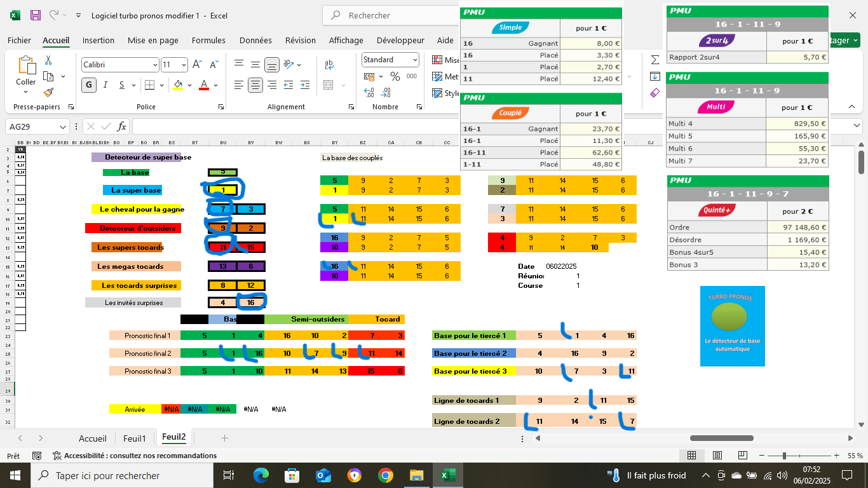Decrease font size with the smaller A
868x488 pixels.
pos(213,65)
